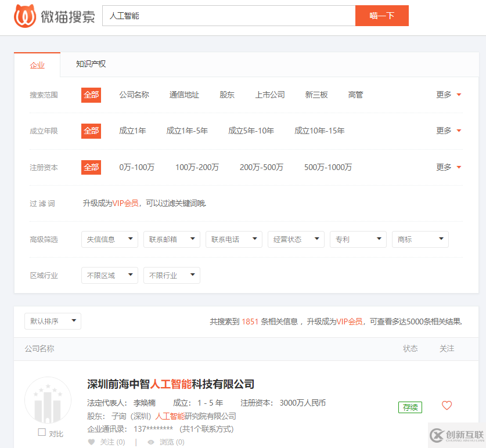Click the 喵一下 search button
Image resolution: width=486 pixels, height=448 pixels.
(381, 16)
